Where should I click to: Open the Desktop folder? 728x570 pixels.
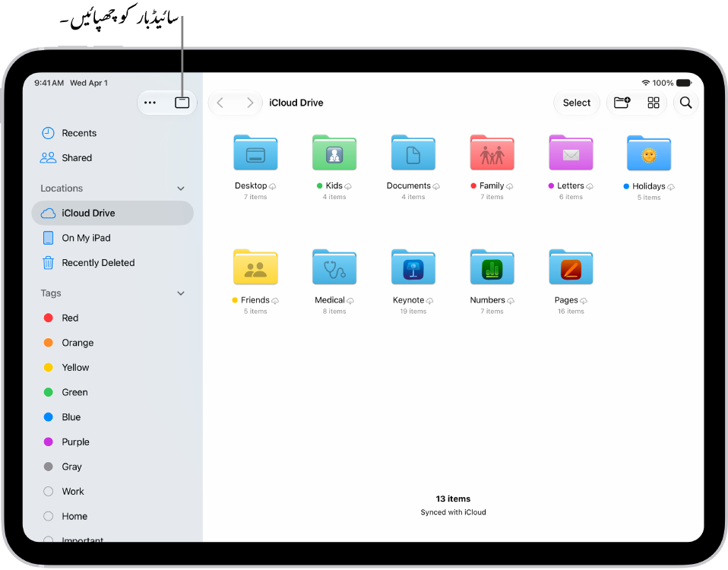pos(255,153)
